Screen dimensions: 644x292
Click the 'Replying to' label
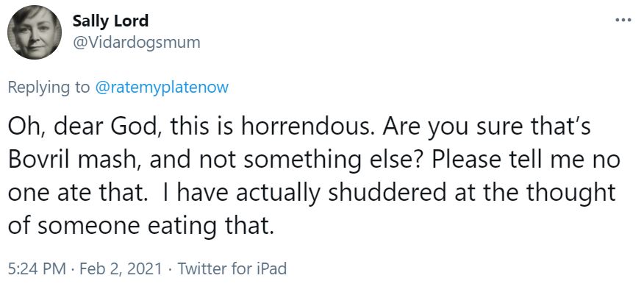coord(49,88)
